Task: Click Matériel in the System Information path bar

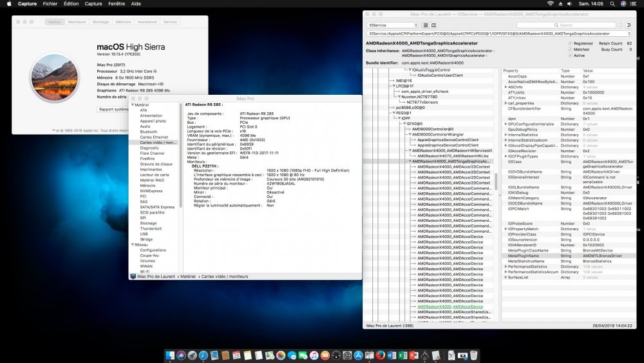Action: point(187,276)
